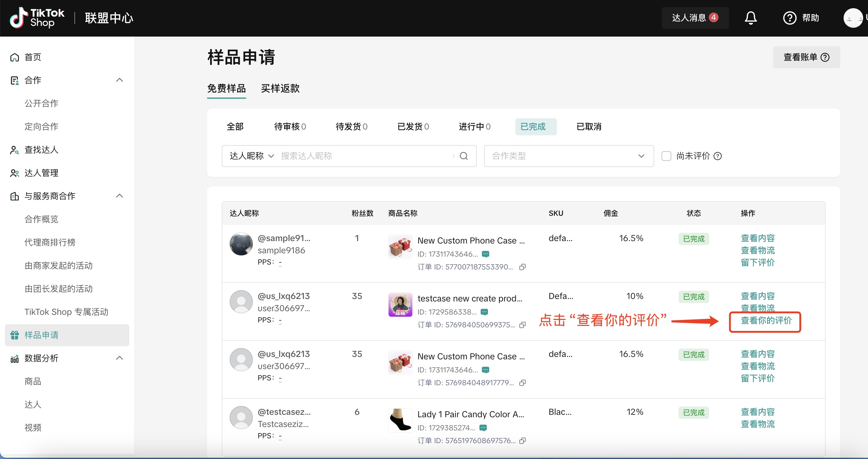Collapse the 数据分析 sidebar section
The height and width of the screenshot is (459, 868).
point(119,358)
